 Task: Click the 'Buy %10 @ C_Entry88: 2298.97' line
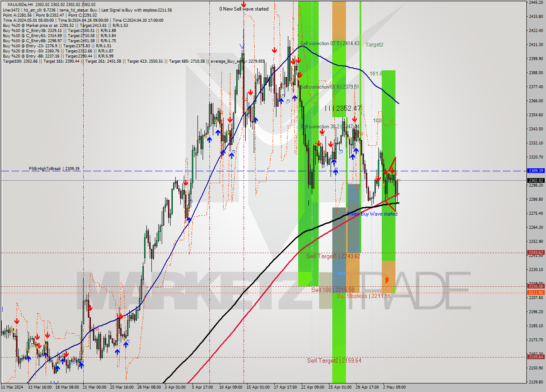(x=59, y=40)
